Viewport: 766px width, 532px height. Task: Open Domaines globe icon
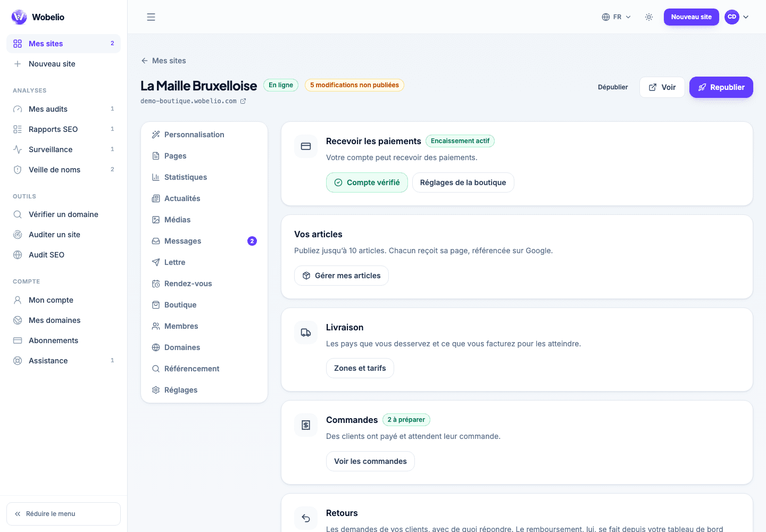156,347
